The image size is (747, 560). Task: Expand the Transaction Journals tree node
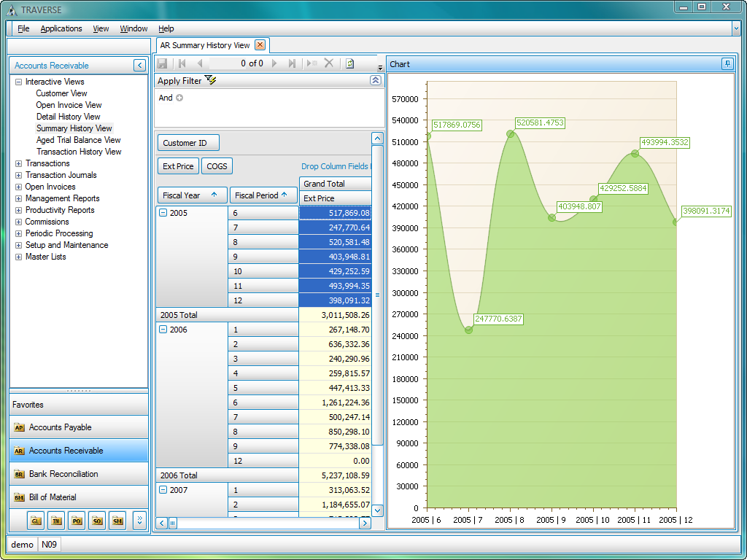(18, 175)
